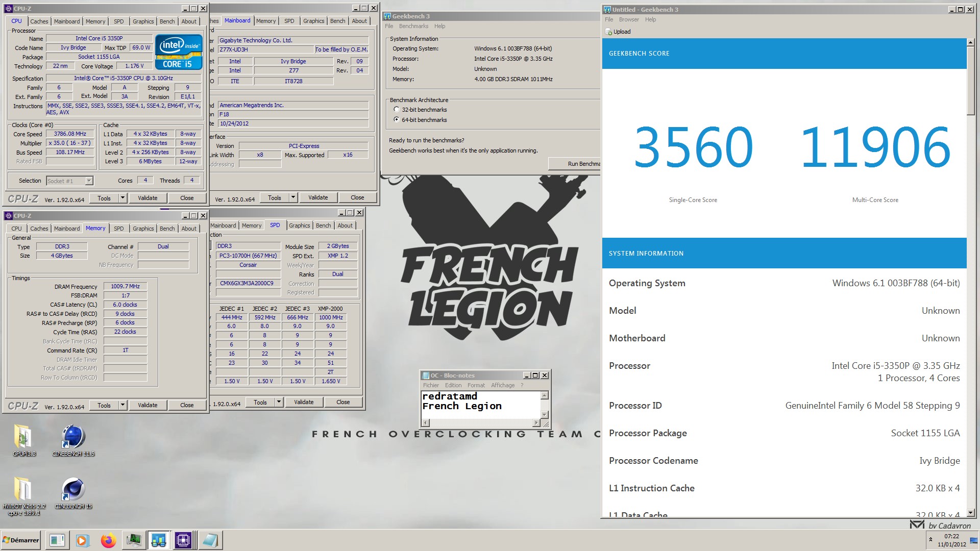Click Tools button in Memory window

tap(104, 405)
